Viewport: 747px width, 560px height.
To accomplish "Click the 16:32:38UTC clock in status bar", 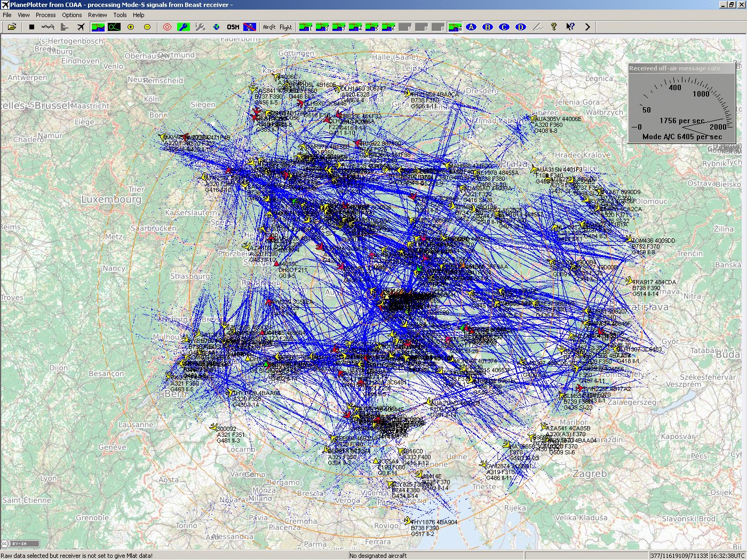I will tap(727, 556).
